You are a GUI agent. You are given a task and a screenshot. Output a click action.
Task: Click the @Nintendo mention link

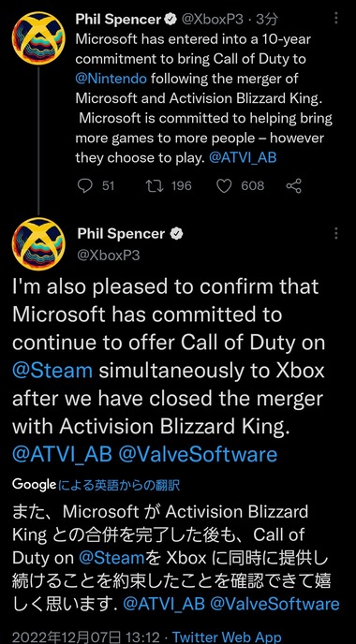pyautogui.click(x=111, y=79)
